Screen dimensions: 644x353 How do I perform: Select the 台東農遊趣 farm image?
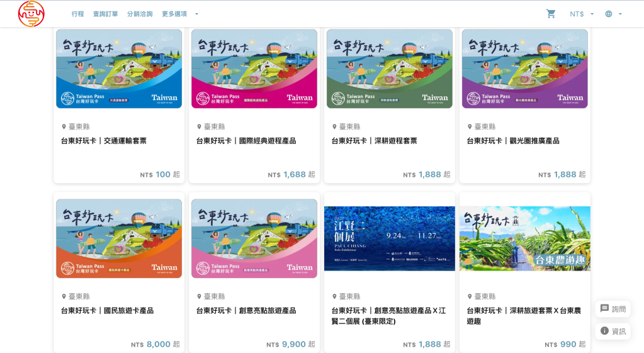point(525,238)
